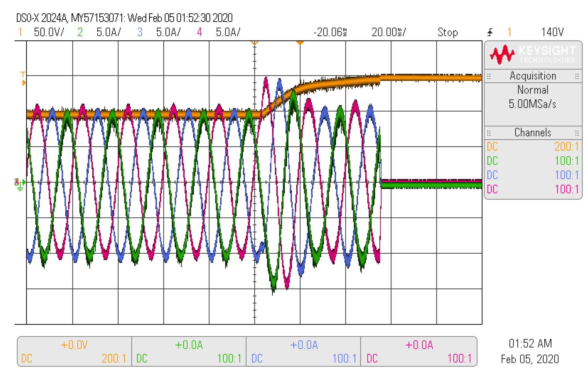
Task: Open the Acquisition Normal mode setting
Action: tap(533, 90)
